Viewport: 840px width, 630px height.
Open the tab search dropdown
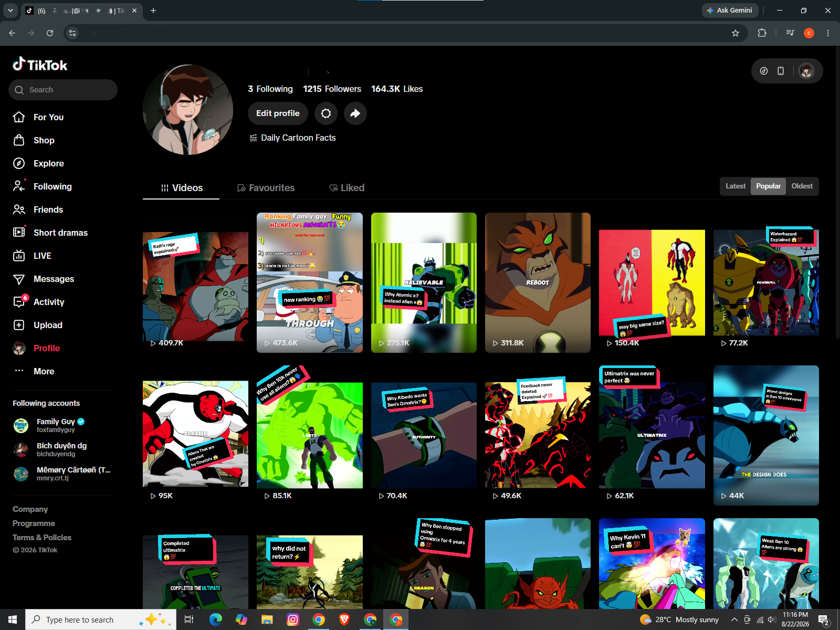click(10, 10)
